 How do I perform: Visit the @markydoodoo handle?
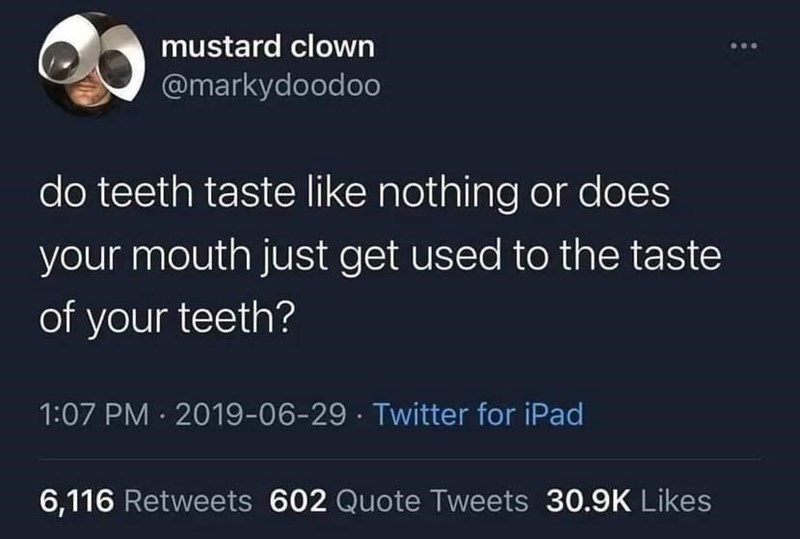click(271, 86)
